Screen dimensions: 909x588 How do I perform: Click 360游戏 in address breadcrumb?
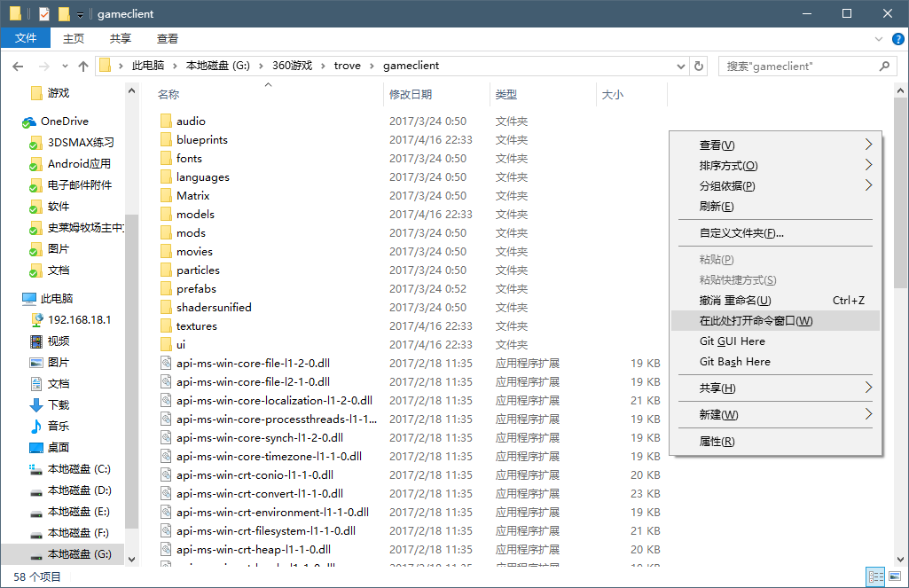292,66
